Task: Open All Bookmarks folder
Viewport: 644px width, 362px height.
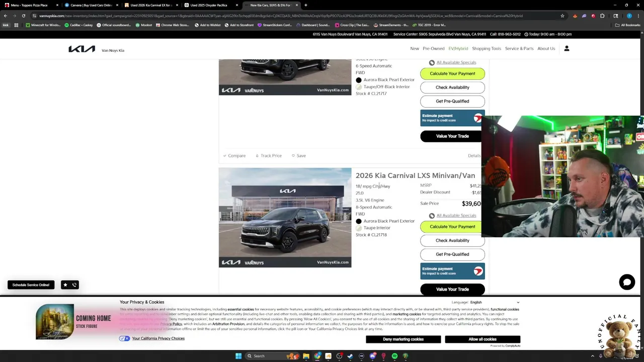Action: point(628,25)
